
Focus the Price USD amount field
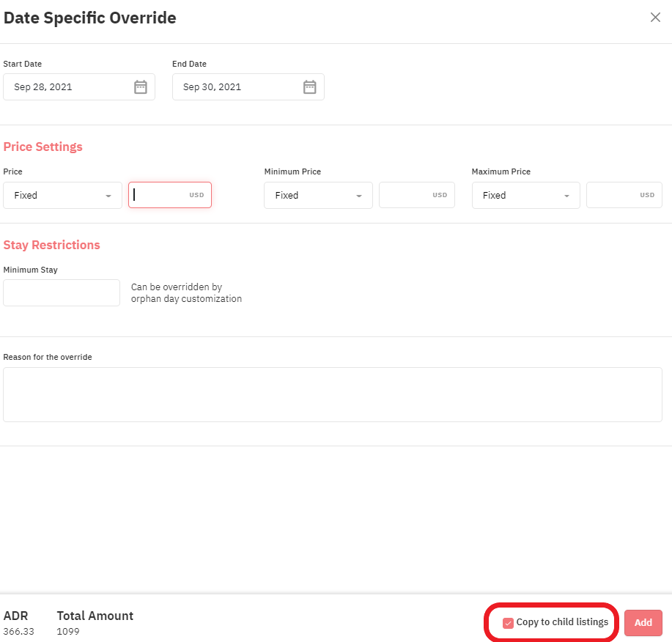[170, 195]
